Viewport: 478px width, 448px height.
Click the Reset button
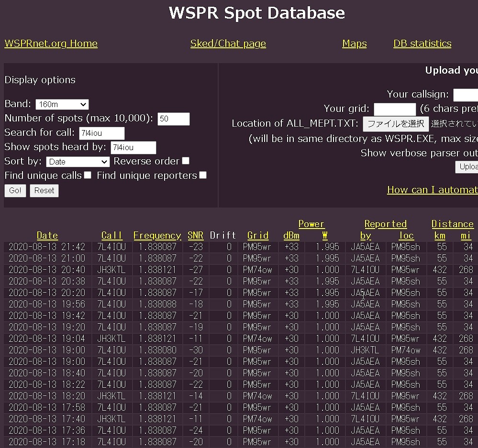44,191
